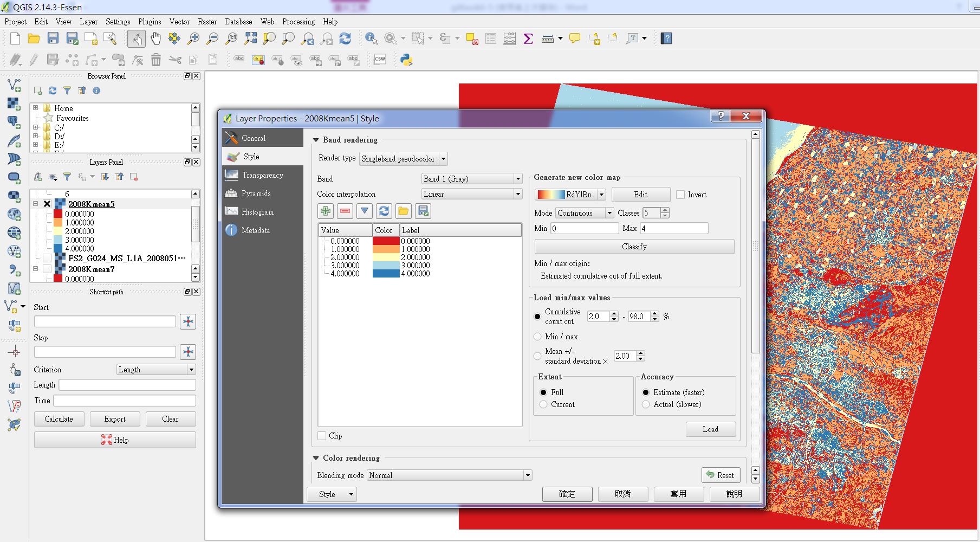Open Color interpolation Linear dropdown

(472, 194)
